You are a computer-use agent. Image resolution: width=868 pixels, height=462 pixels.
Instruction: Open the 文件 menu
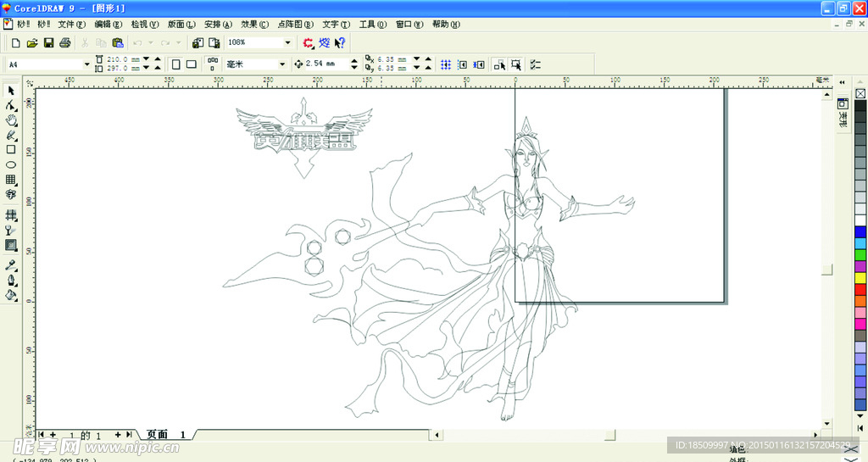coord(71,25)
